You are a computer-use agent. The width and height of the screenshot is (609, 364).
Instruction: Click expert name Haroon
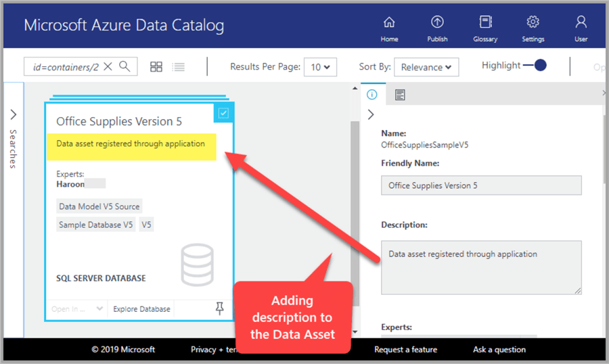(x=70, y=184)
